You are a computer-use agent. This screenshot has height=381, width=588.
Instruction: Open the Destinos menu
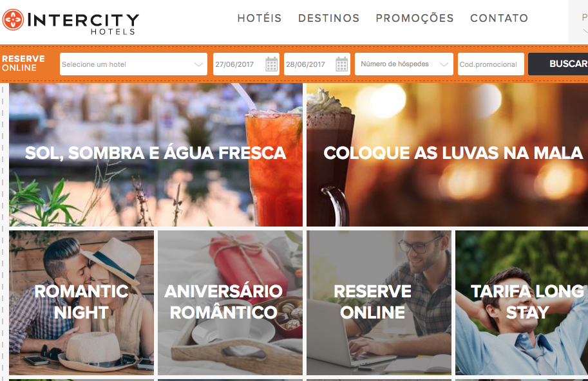pos(328,18)
